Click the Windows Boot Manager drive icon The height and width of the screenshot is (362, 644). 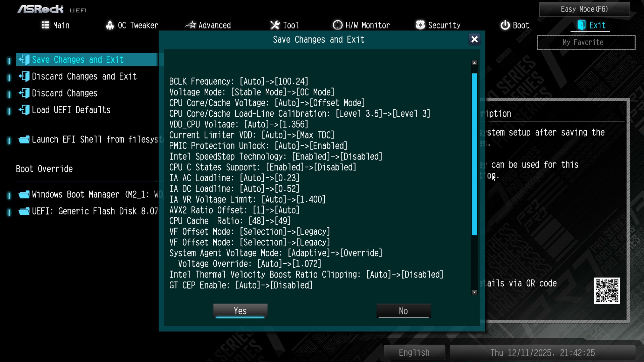pyautogui.click(x=24, y=195)
